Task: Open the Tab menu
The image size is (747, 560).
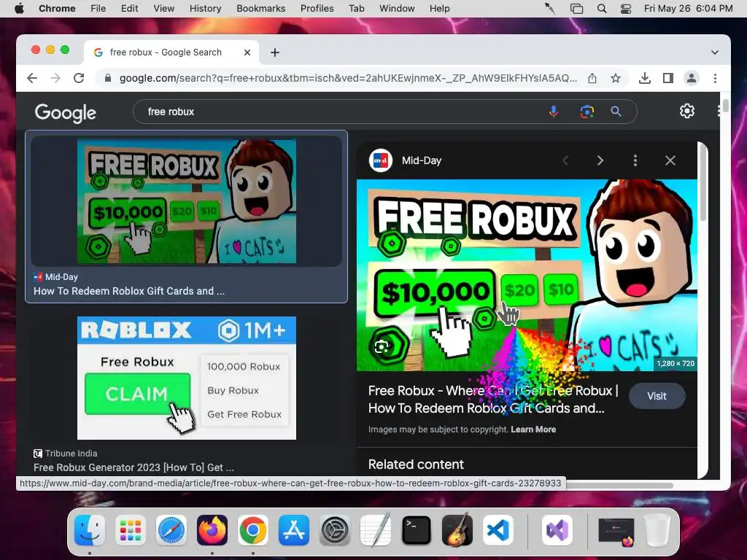Action: pyautogui.click(x=356, y=9)
